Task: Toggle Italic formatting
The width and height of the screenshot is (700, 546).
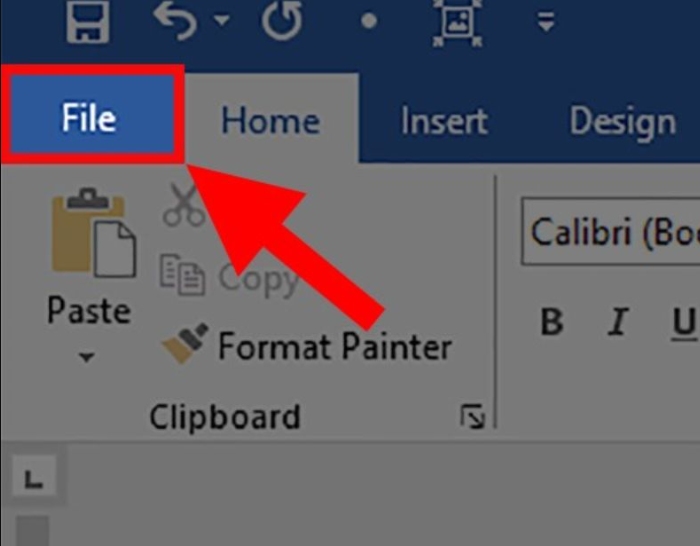Action: 618,321
